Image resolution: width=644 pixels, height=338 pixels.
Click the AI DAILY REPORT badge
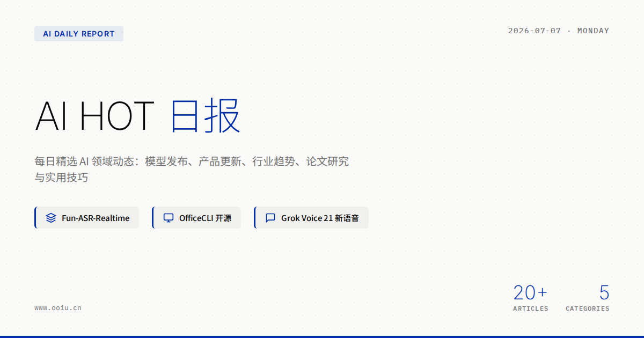pos(79,34)
